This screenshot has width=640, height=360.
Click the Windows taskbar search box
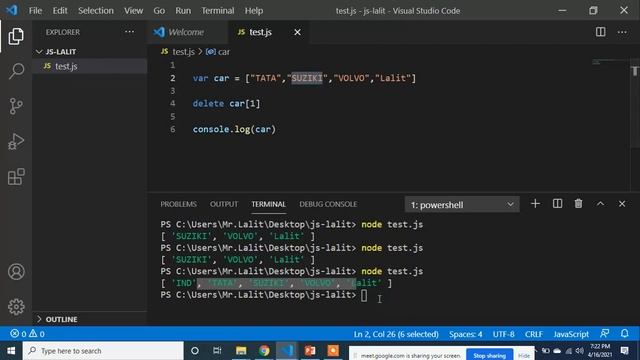point(103,351)
